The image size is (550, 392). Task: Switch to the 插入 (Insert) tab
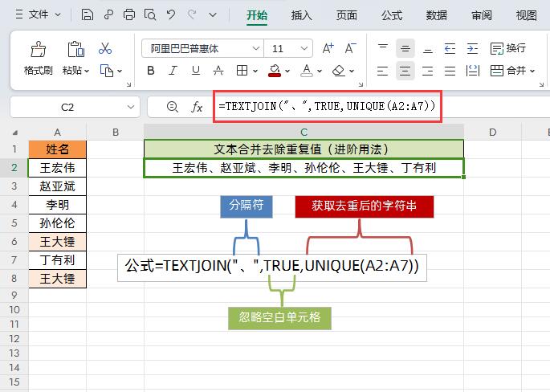click(x=301, y=15)
